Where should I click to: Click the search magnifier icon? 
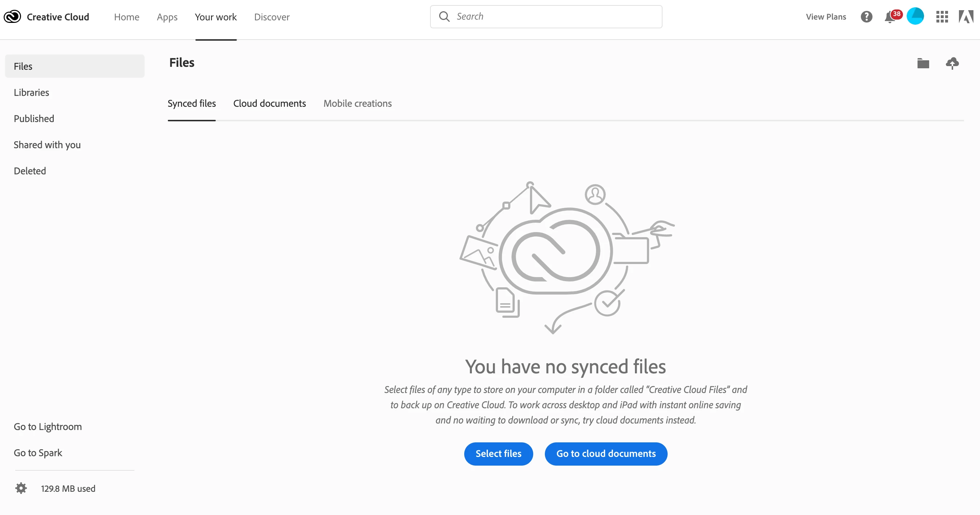click(x=444, y=16)
